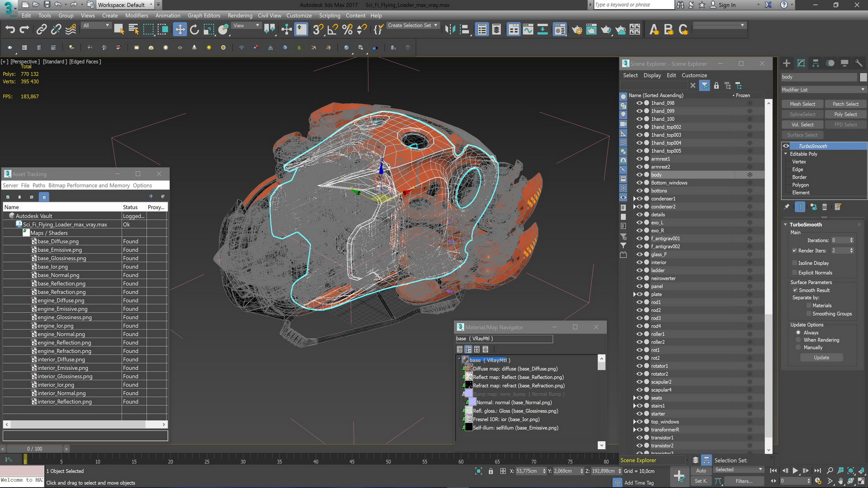Image resolution: width=868 pixels, height=488 pixels.
Task: Click the time slider at 0 / 100
Action: pos(34,449)
